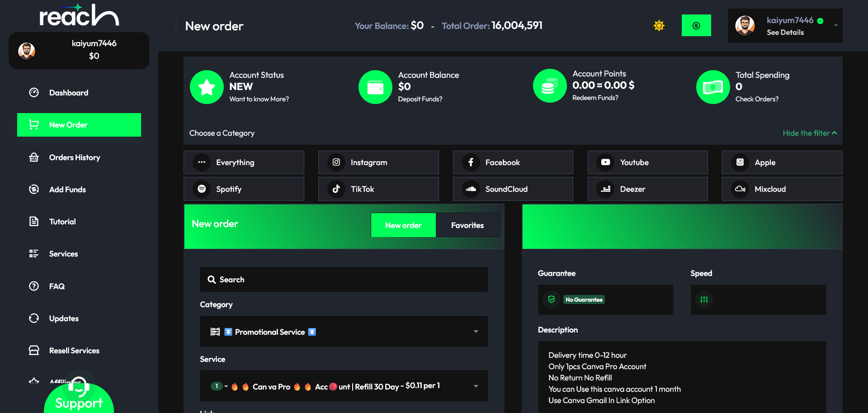Click the green dollar coin button
The image size is (868, 413).
coord(696,25)
